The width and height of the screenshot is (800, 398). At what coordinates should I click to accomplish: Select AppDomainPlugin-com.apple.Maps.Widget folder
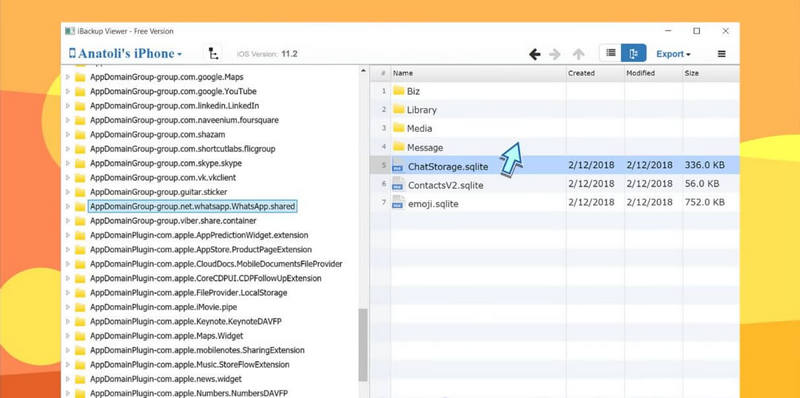click(166, 336)
